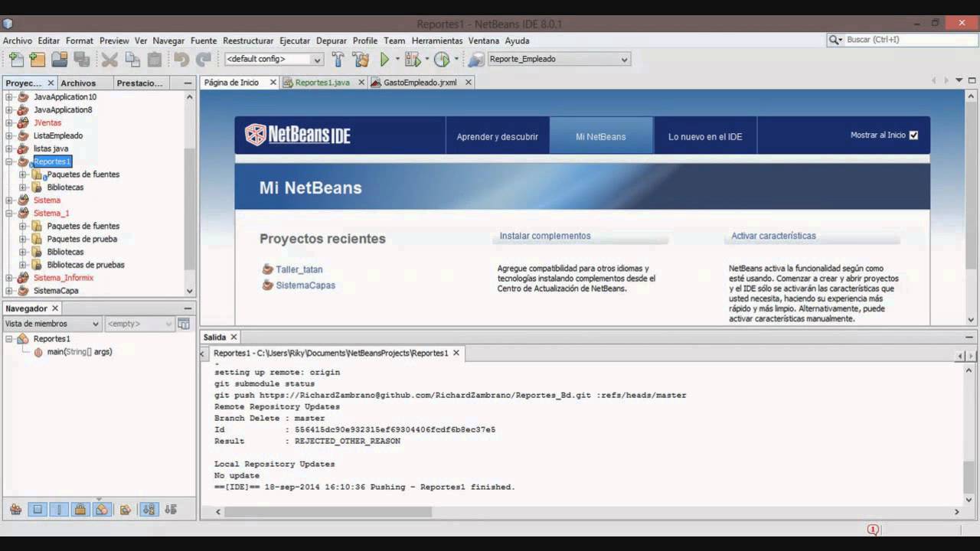Viewport: 980px width, 551px height.
Task: Toggle Show Inherited Members in Navigator
Action: click(x=15, y=509)
